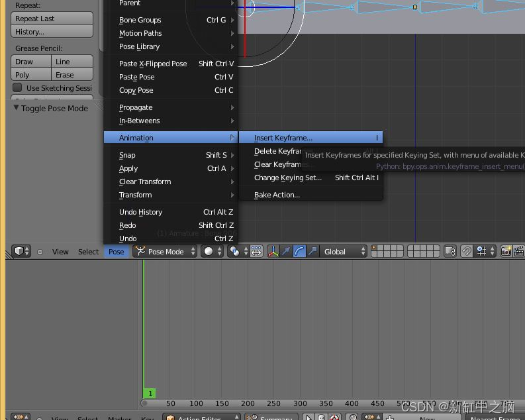Expand the Propagate submenu
This screenshot has height=420, width=525.
click(x=171, y=107)
